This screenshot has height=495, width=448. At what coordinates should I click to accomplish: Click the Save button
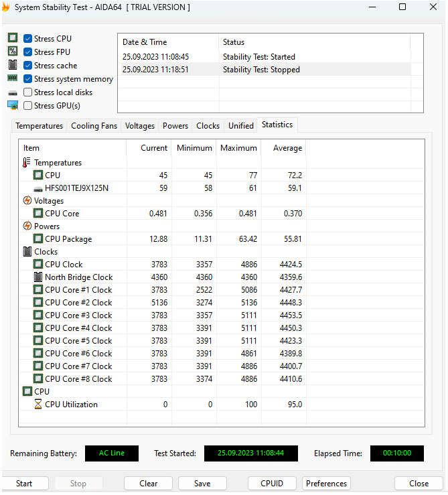[x=202, y=484]
